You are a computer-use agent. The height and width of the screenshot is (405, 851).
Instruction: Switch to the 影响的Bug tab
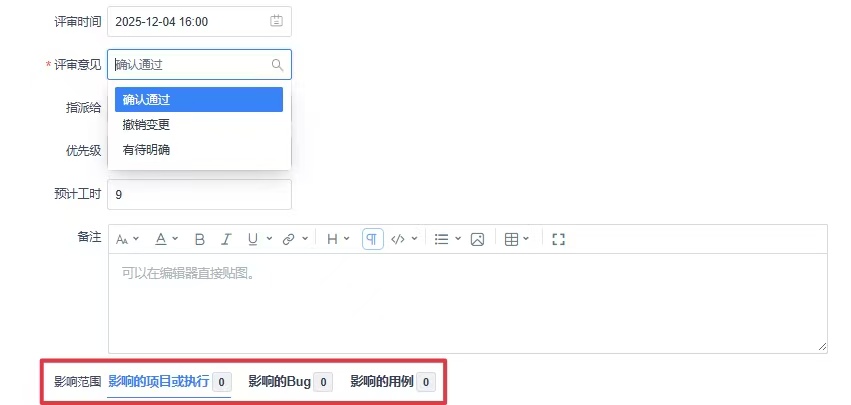click(x=290, y=382)
